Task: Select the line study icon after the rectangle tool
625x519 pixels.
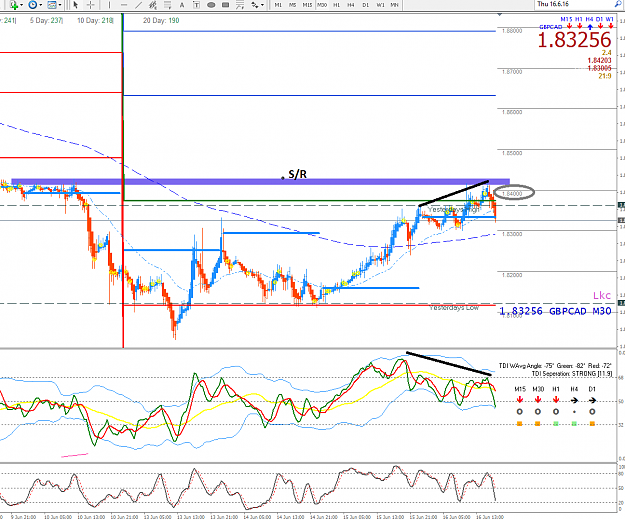Action: 240,5
